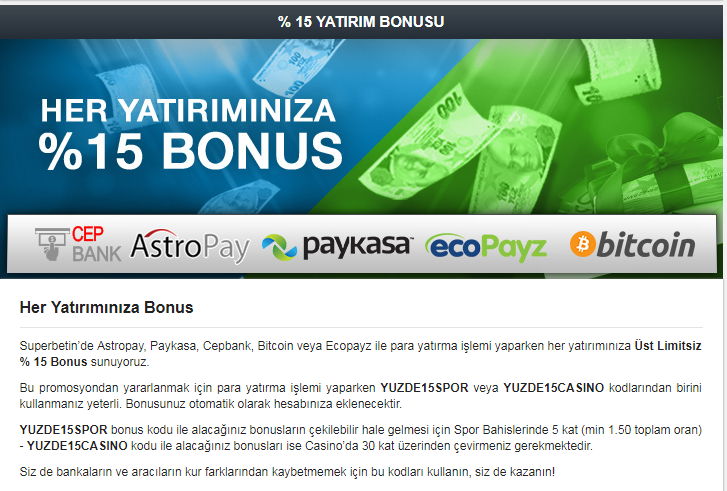Click the %15 BONUS banner text

(191, 151)
